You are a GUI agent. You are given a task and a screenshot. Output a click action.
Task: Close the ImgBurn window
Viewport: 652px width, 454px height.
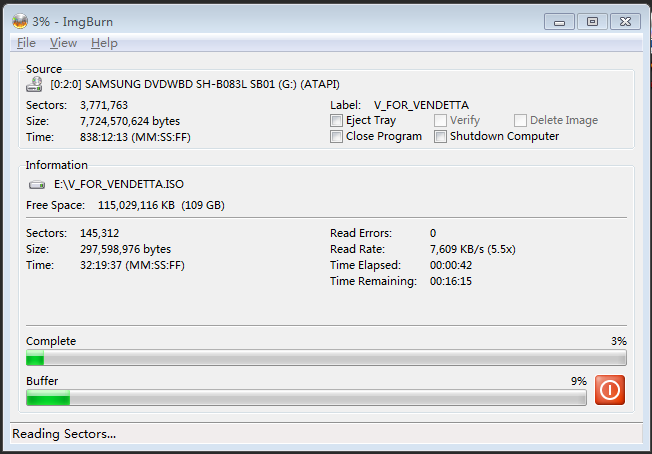click(x=625, y=22)
